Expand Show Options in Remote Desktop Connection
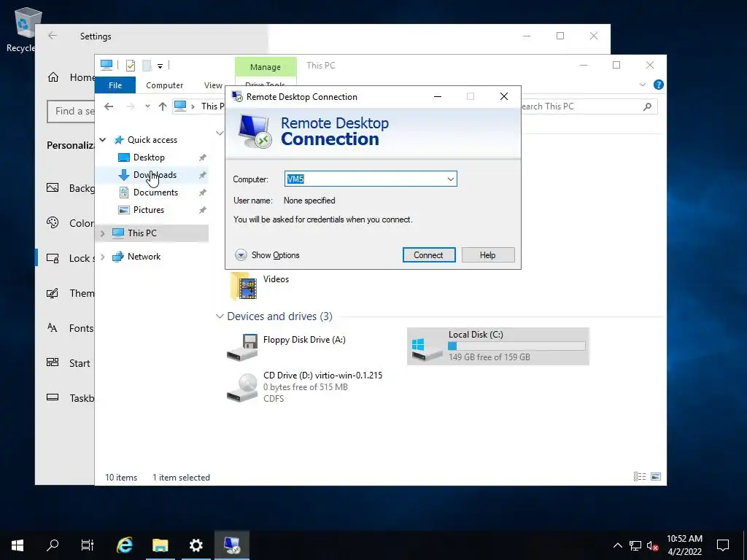The image size is (747, 560). coord(267,254)
